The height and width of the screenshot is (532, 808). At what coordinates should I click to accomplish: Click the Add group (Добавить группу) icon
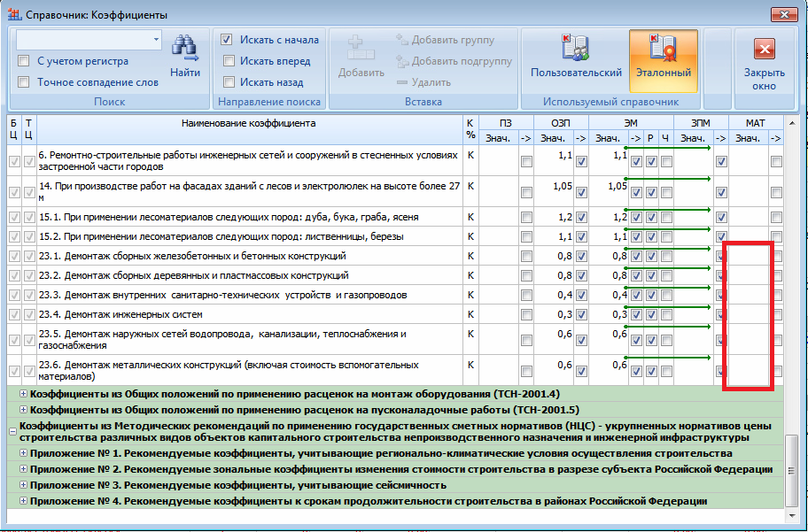401,40
